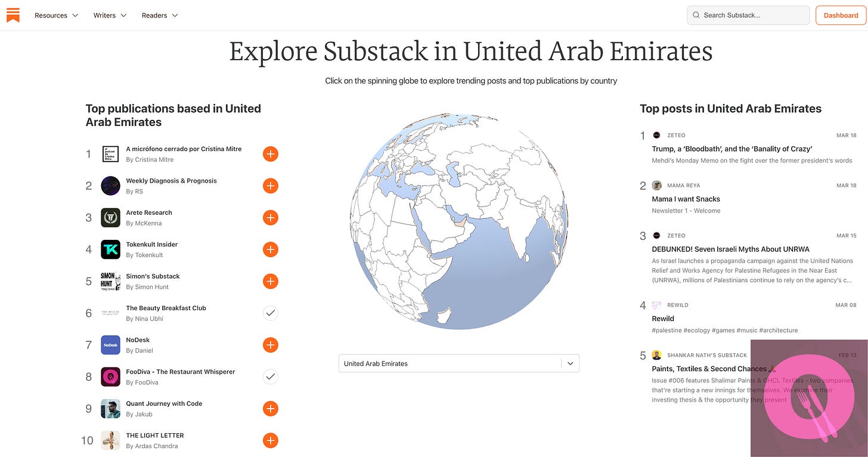Click author name By Nina Ubhi
The image size is (868, 457).
(x=144, y=319)
